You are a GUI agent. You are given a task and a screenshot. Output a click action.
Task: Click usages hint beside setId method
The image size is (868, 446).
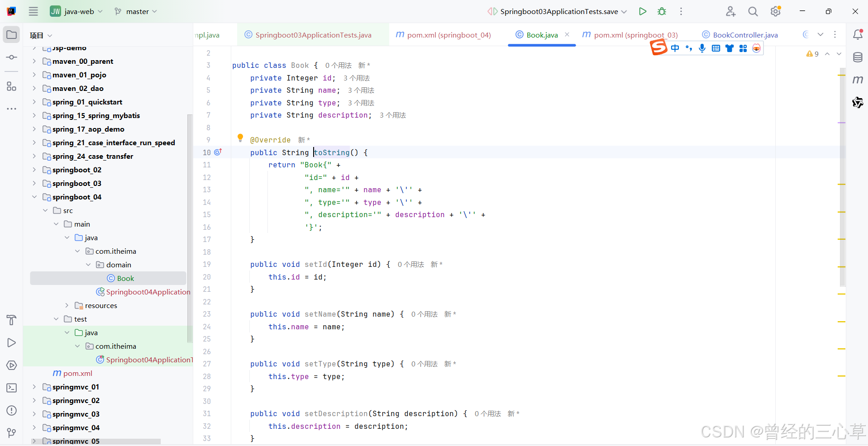point(411,265)
